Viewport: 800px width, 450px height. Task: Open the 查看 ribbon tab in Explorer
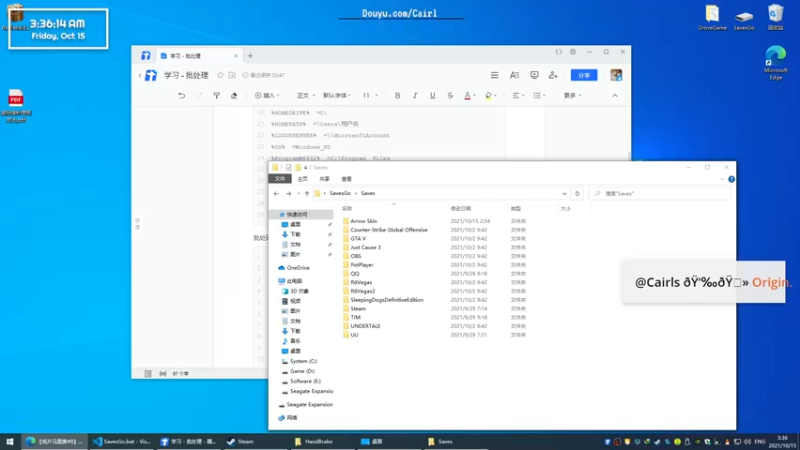pos(346,179)
